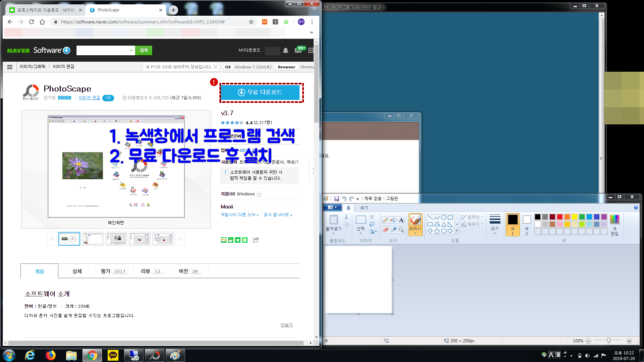This screenshot has width=644, height=362.
Task: Pick the yellow color swatch in Paint palette
Action: 575,217
